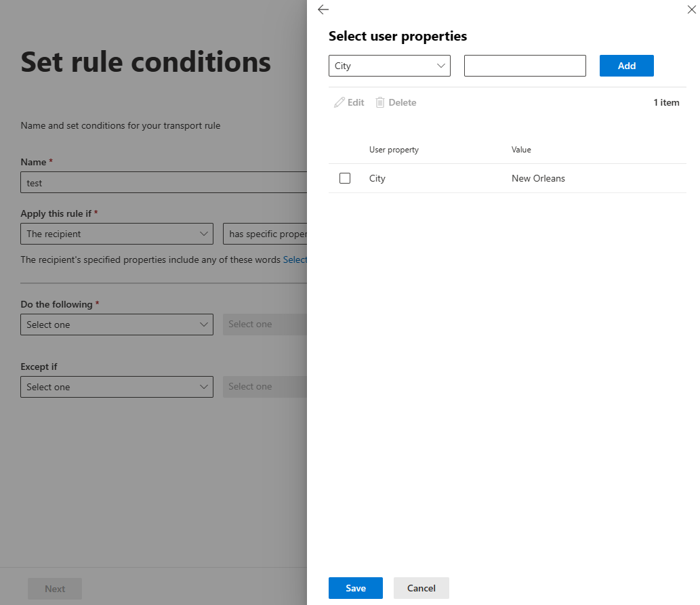Click the disabled Next button

pyautogui.click(x=54, y=588)
